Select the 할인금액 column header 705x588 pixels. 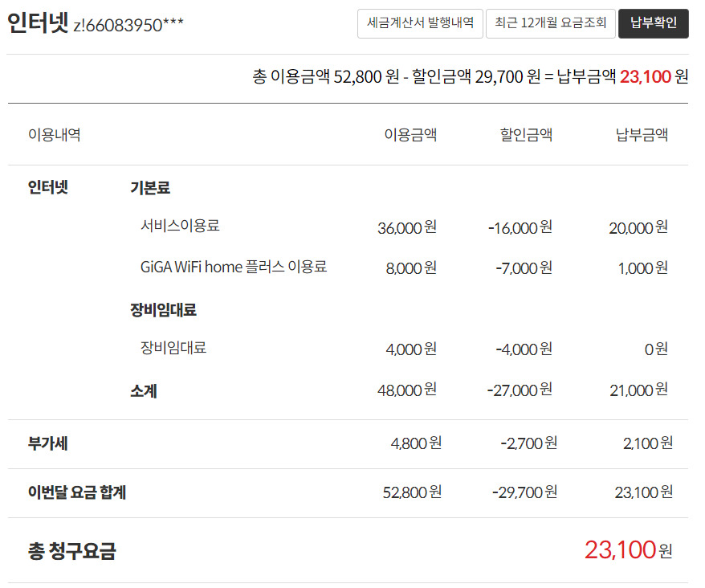526,134
